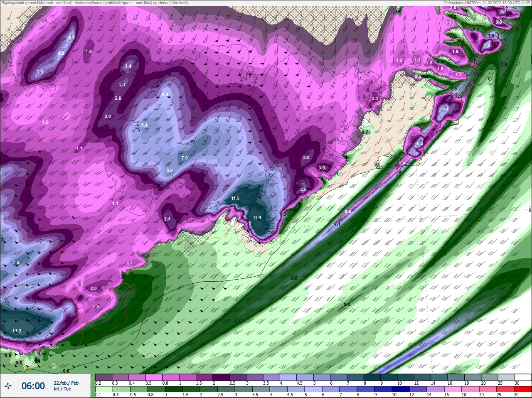Click the 3.7 precipitation value on the map
532x398 pixels.
point(503,12)
